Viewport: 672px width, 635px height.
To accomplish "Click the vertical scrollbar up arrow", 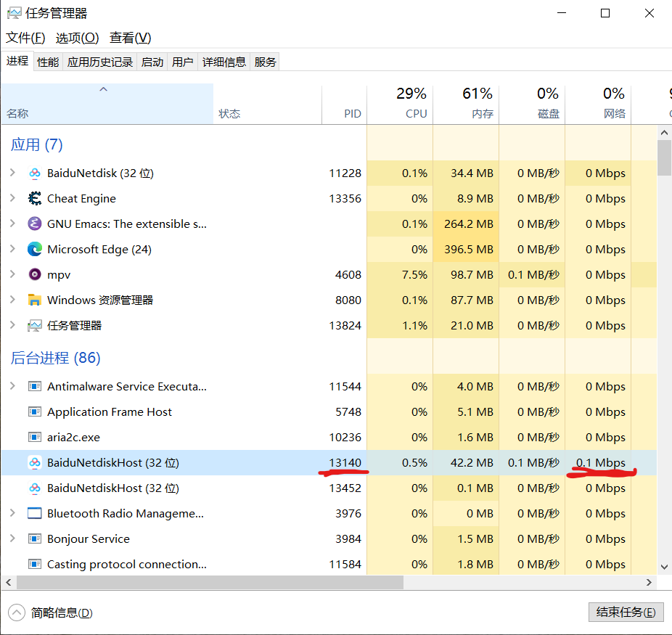I will tap(664, 132).
